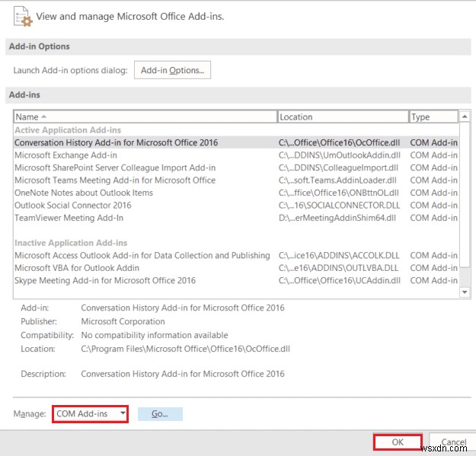This screenshot has height=456, width=476.
Task: Click location C:\...Office\Office16\UCAddin.dll cell
Action: [x=340, y=281]
